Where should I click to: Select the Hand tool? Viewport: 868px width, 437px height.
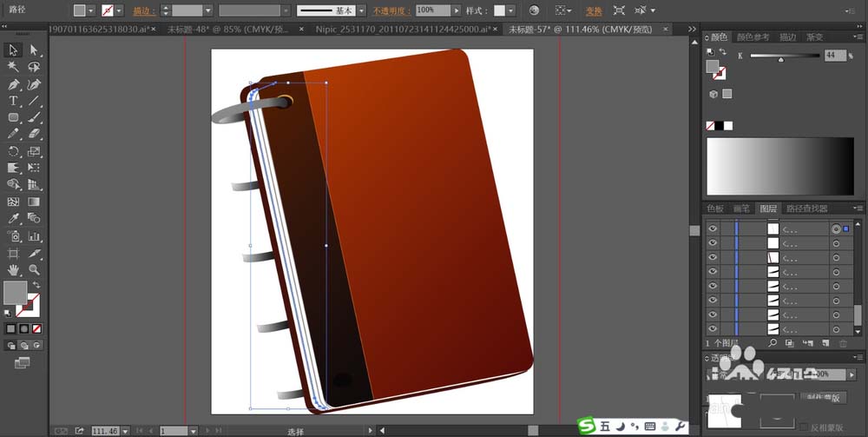point(13,269)
